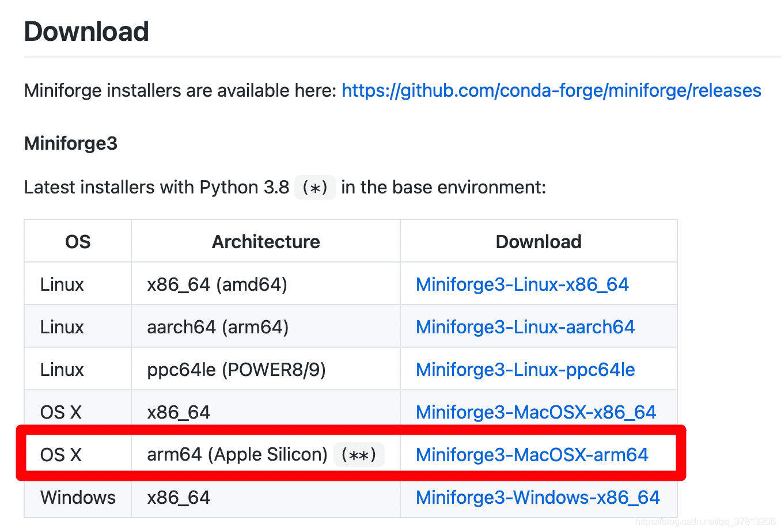Select the Download column header in table
This screenshot has height=532, width=781.
(x=539, y=242)
